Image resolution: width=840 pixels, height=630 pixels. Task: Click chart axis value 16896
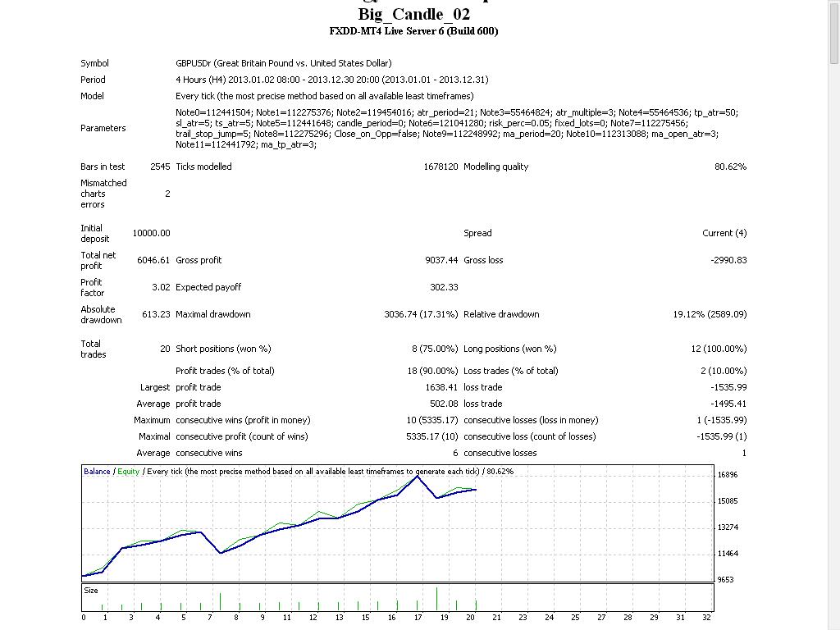pyautogui.click(x=728, y=475)
